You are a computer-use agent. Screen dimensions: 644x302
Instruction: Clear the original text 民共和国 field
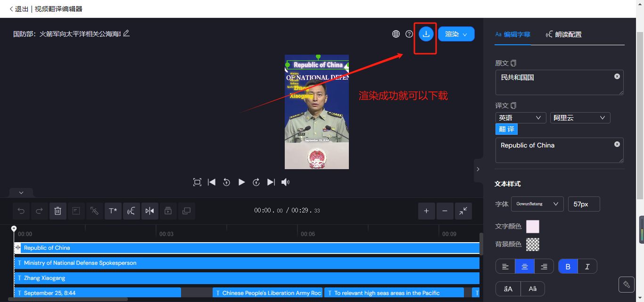click(617, 76)
